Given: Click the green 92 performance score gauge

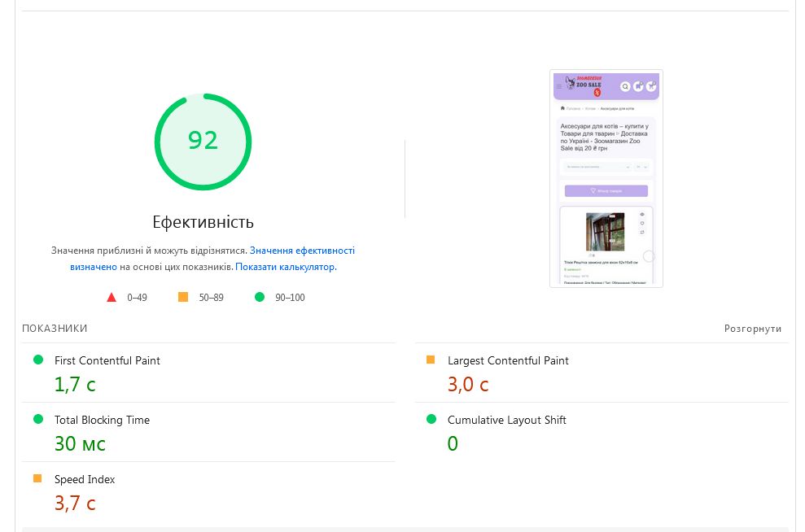Looking at the screenshot, I should [203, 142].
